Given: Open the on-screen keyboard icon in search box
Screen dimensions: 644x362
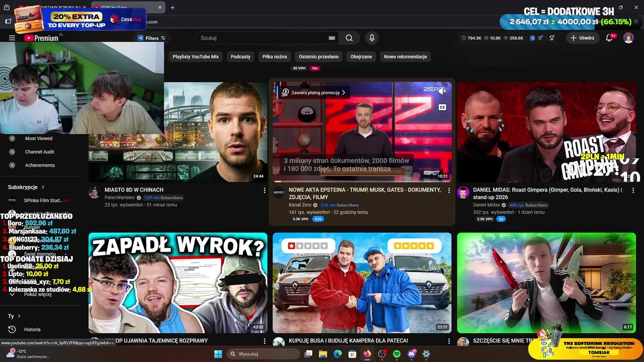Looking at the screenshot, I should 332,38.
